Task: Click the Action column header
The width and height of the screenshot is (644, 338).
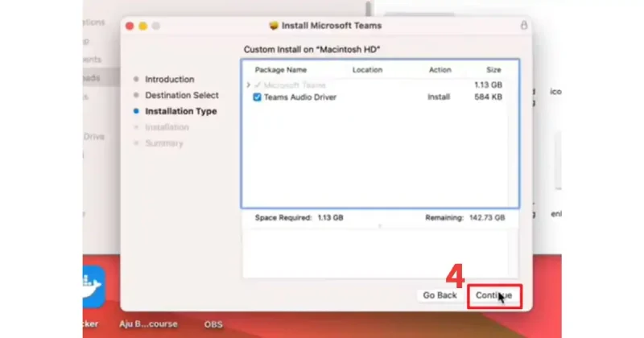Action: (440, 70)
